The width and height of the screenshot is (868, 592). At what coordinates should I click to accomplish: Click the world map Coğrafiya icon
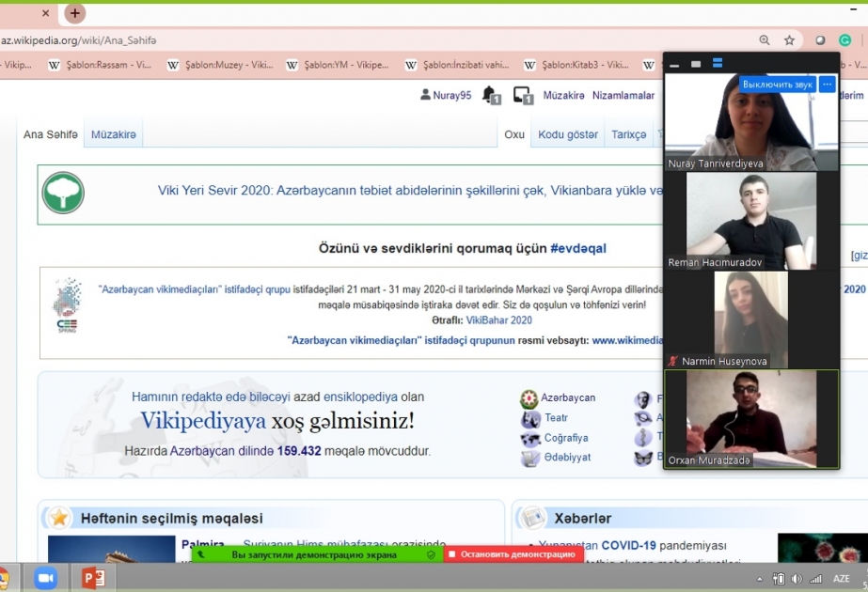[x=529, y=439]
